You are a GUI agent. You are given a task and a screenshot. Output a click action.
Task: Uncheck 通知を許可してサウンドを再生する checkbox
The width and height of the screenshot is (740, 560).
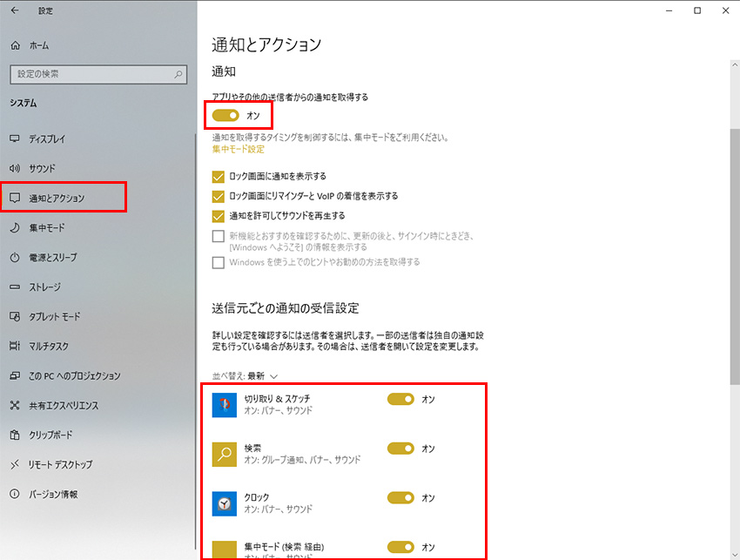(219, 216)
